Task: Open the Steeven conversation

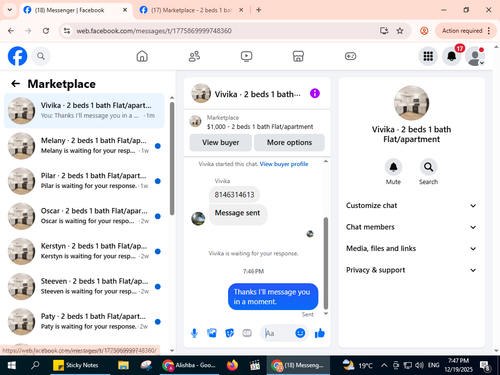Action: click(84, 286)
